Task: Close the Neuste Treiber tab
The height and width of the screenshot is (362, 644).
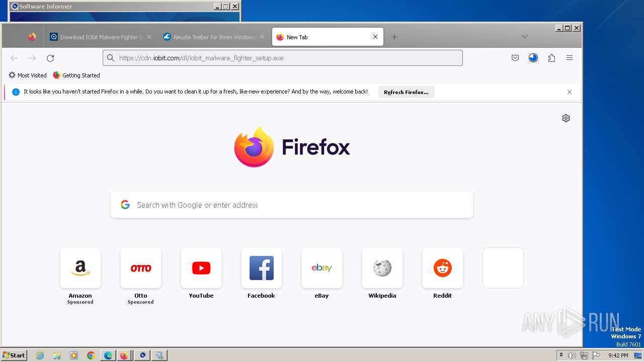Action: pyautogui.click(x=262, y=37)
